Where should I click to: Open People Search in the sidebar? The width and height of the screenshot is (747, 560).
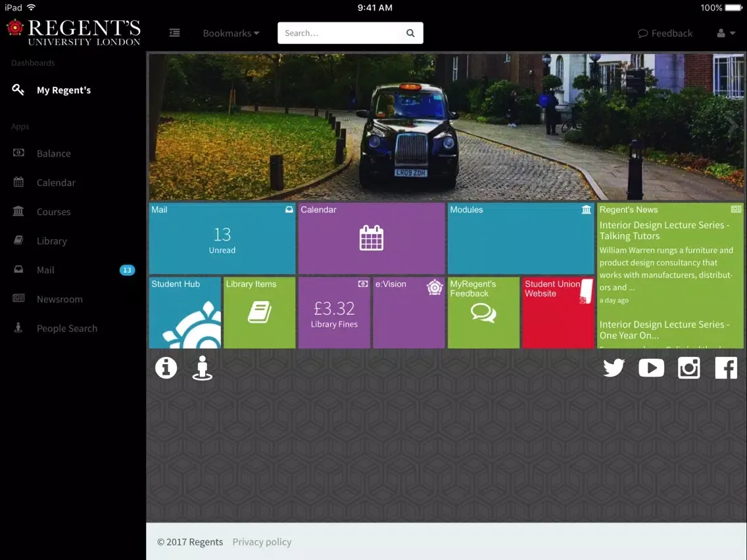point(66,328)
